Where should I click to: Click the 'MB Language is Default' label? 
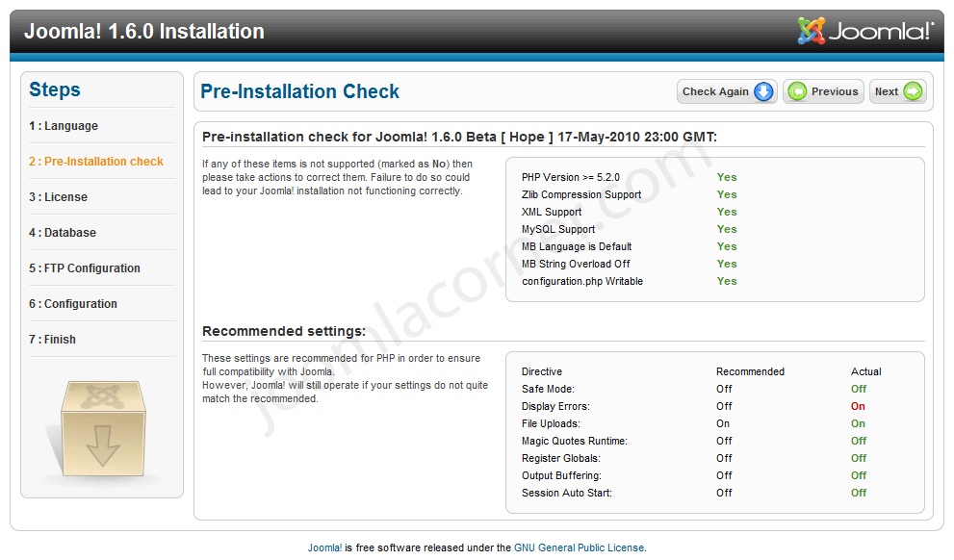point(577,247)
